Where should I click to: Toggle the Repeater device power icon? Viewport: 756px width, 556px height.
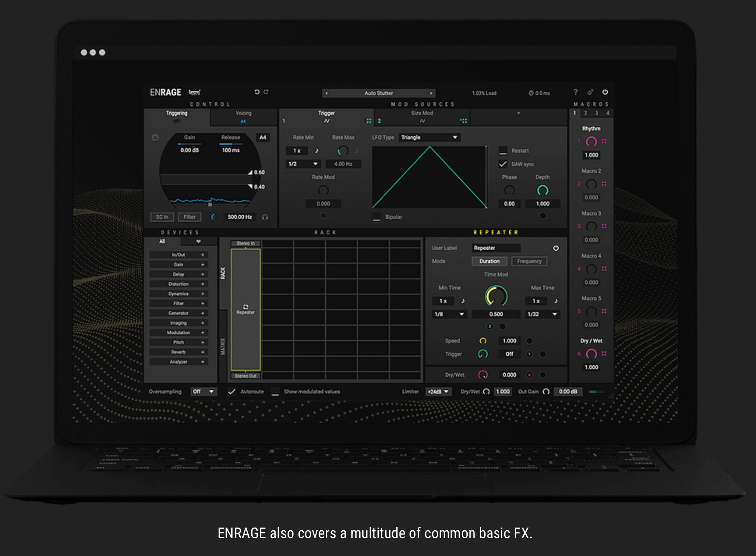tap(556, 248)
